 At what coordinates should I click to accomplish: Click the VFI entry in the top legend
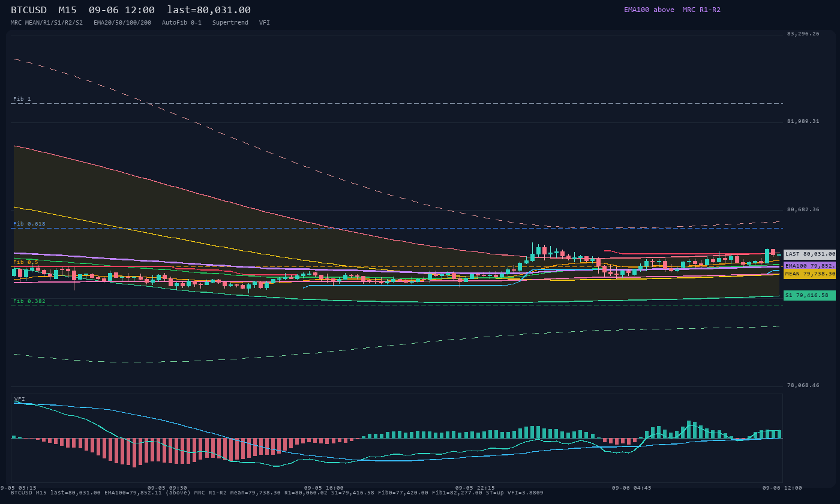(x=265, y=23)
